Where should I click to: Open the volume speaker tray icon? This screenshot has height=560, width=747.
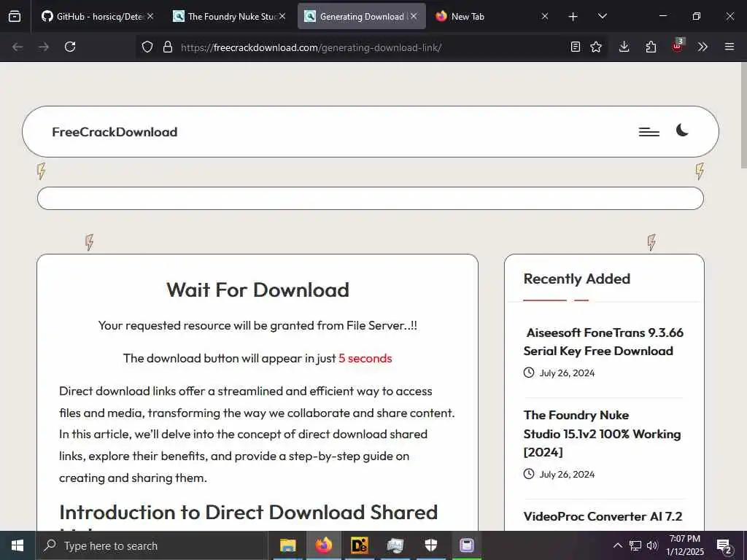[652, 545]
